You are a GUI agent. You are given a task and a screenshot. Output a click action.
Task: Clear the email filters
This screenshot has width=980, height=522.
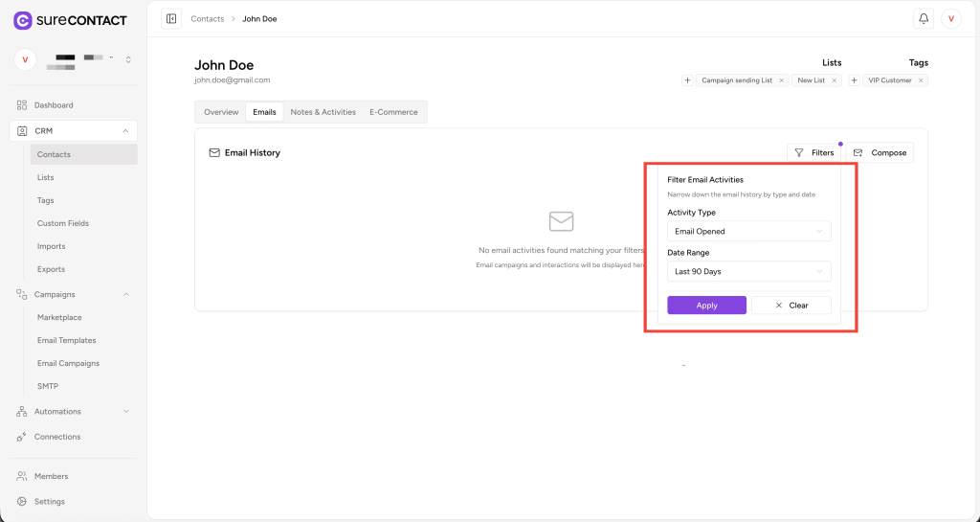791,306
